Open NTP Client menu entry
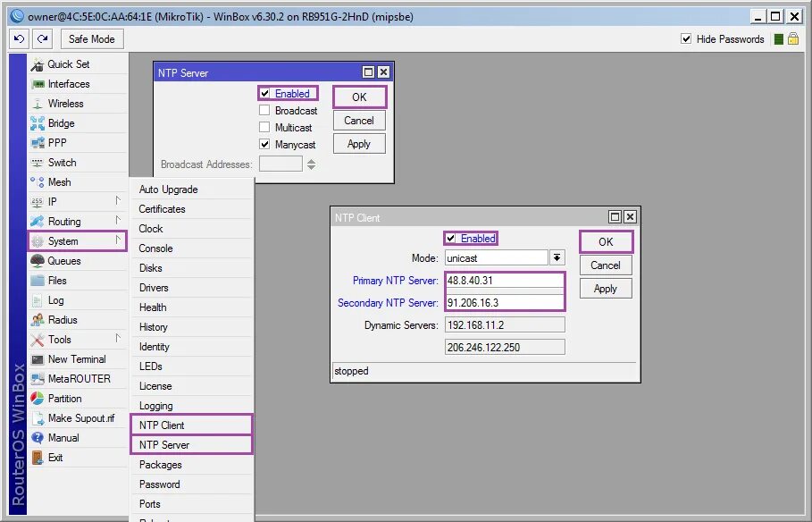The height and width of the screenshot is (522, 812). [x=191, y=425]
